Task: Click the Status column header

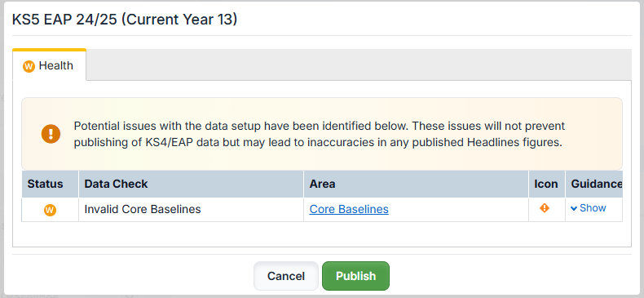Action: point(45,184)
